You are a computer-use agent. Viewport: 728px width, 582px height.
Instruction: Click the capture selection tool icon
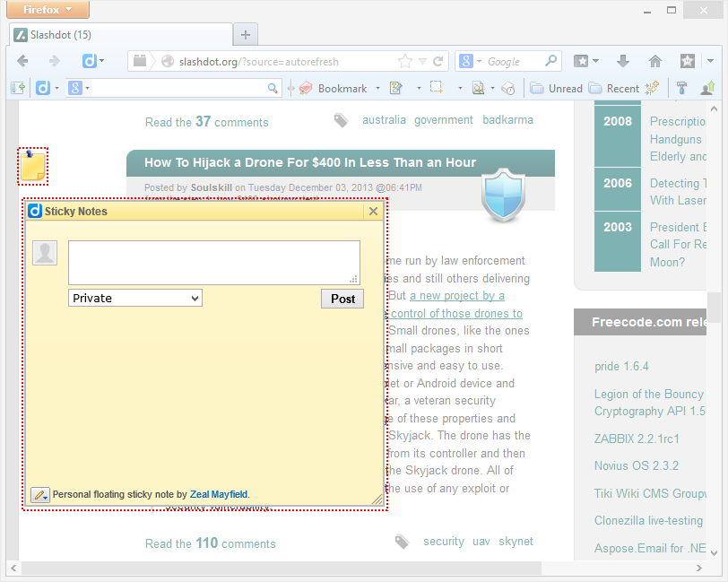pos(437,87)
